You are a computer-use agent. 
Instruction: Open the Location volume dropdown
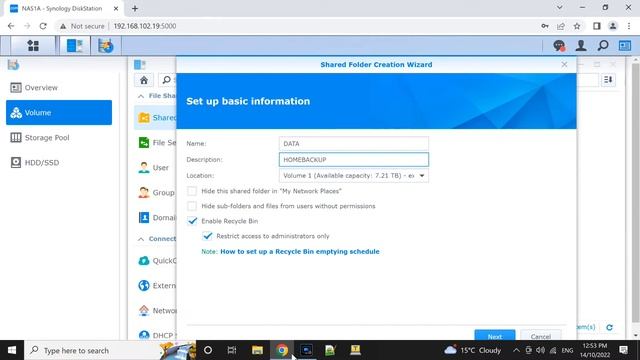[353, 176]
